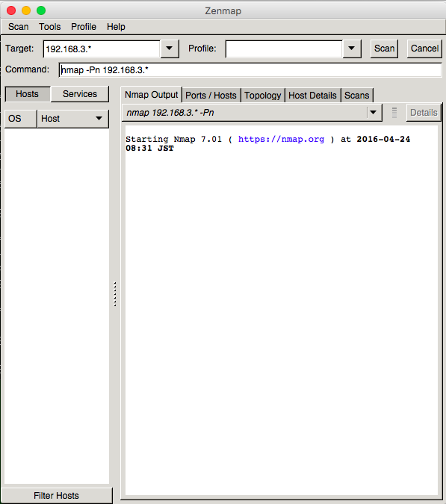
Task: Expand the scan output selector dropdown
Action: 374,113
